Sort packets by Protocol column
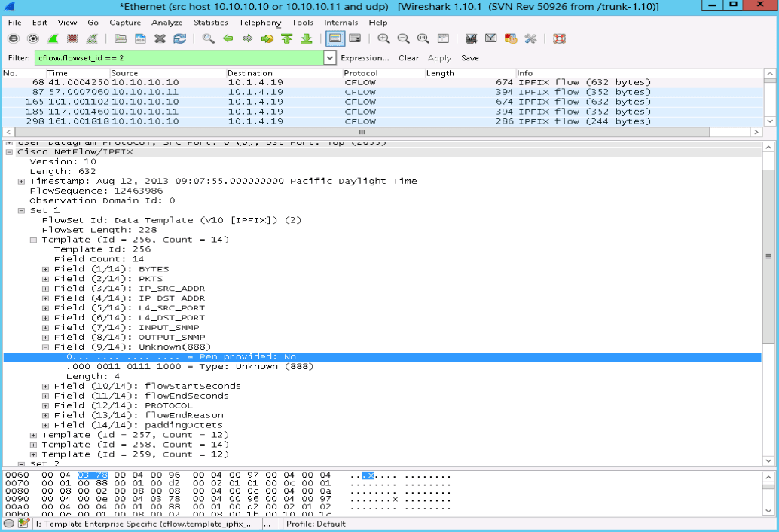This screenshot has height=532, width=779. tap(383, 73)
